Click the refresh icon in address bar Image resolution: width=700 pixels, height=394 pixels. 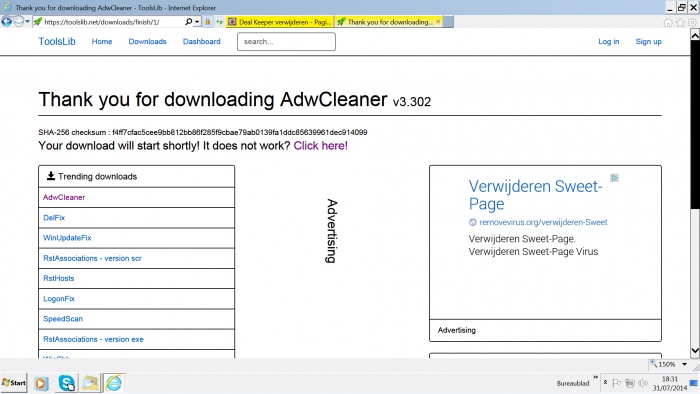pos(219,21)
